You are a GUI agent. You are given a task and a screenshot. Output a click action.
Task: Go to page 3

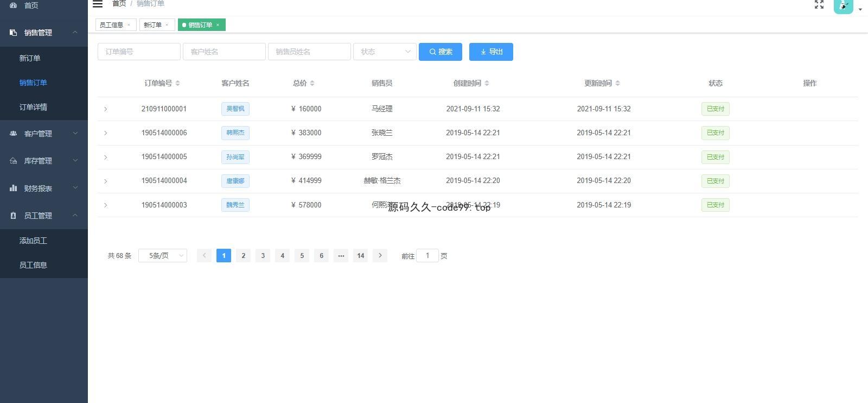click(x=263, y=255)
